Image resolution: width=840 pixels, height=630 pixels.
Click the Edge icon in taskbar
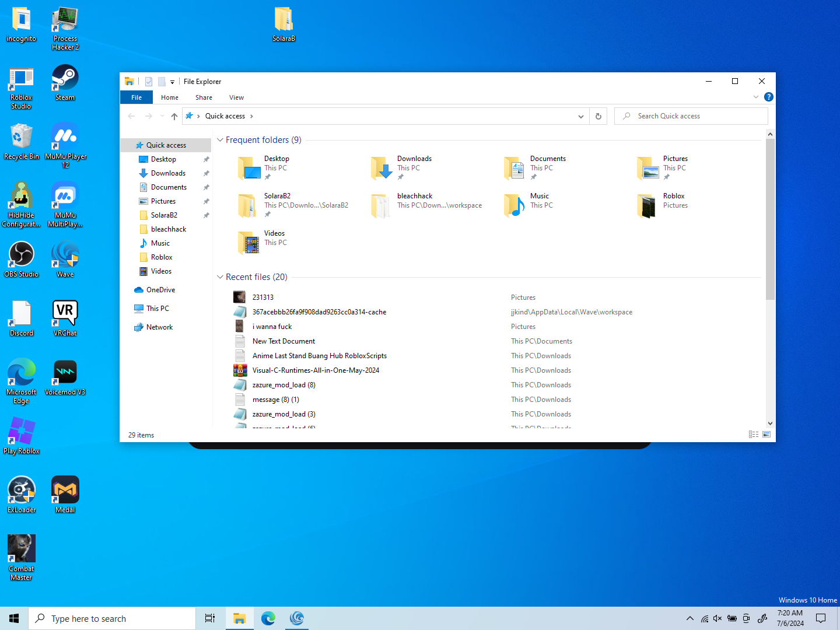(x=268, y=618)
